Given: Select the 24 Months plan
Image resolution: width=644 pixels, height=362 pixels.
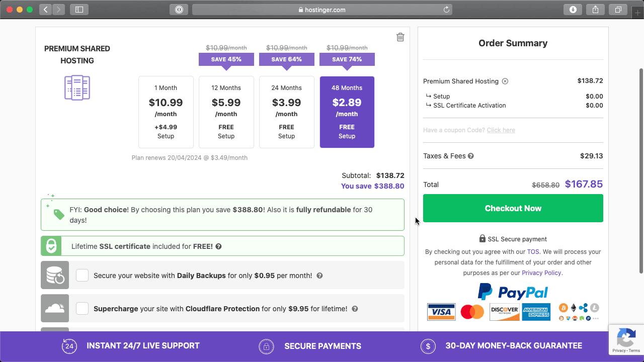Looking at the screenshot, I should 287,112.
